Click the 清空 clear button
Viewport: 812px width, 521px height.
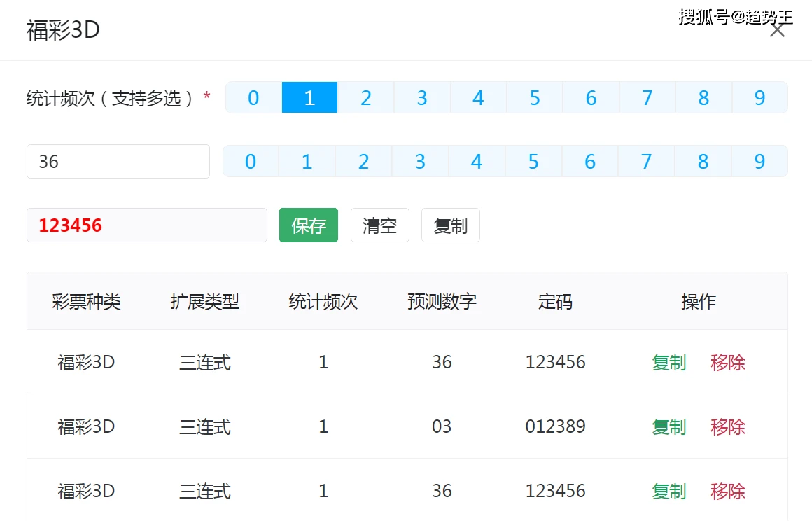point(379,225)
